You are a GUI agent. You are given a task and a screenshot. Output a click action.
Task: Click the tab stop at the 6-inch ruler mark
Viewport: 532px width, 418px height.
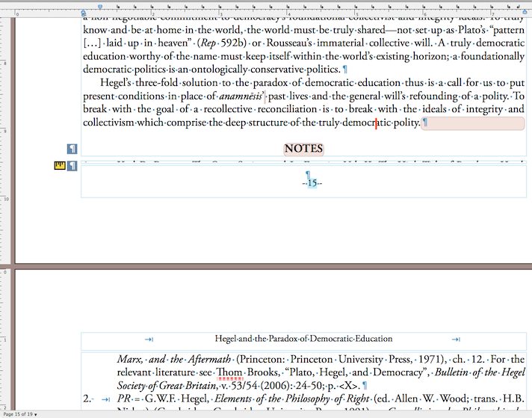coord(424,7)
